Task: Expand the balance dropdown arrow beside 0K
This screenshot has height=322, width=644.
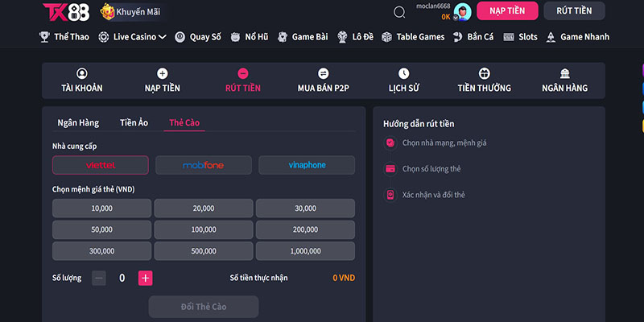Action: (456, 18)
